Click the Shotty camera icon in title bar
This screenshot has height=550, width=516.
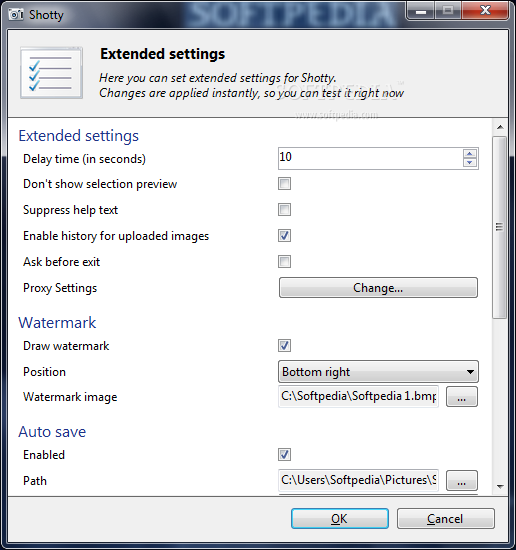15,14
